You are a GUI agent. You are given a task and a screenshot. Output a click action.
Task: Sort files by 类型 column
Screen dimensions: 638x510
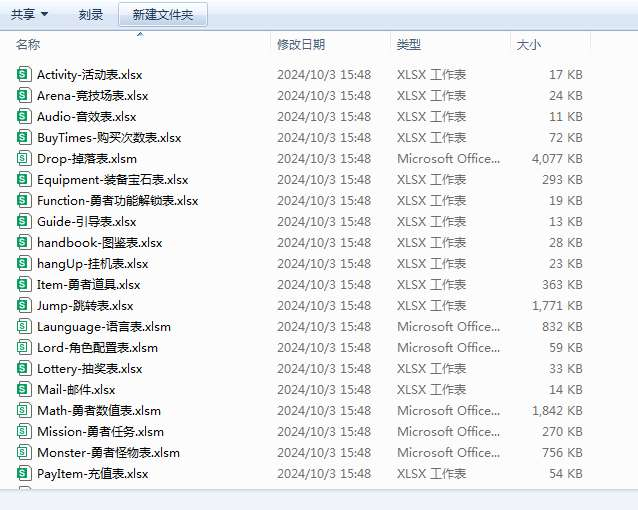408,44
